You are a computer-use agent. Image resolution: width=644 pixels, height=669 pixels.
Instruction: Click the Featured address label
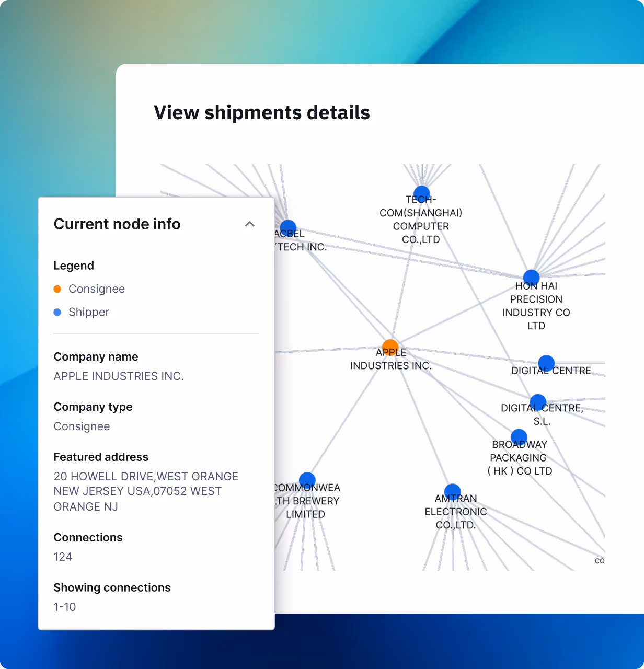pyautogui.click(x=101, y=457)
